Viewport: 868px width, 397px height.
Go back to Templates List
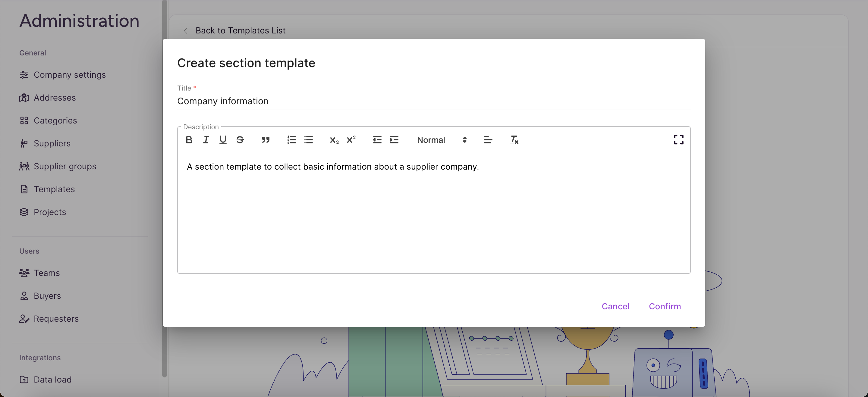(240, 31)
